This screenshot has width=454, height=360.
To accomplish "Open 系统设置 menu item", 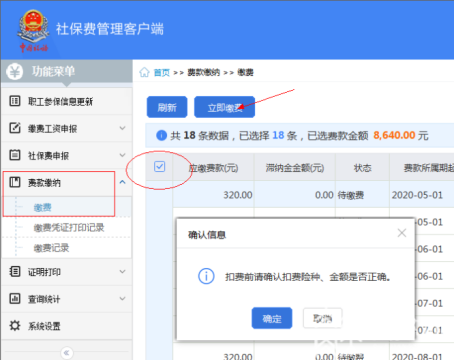I will point(67,326).
